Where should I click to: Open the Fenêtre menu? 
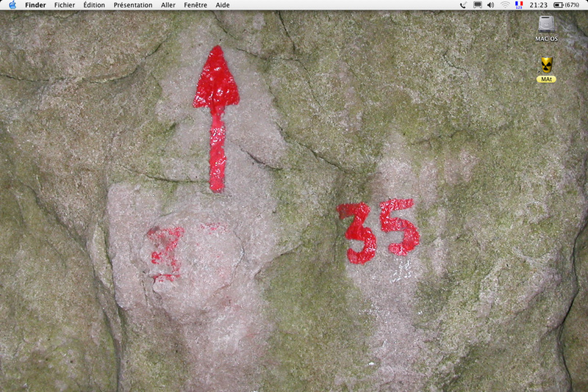coord(196,5)
